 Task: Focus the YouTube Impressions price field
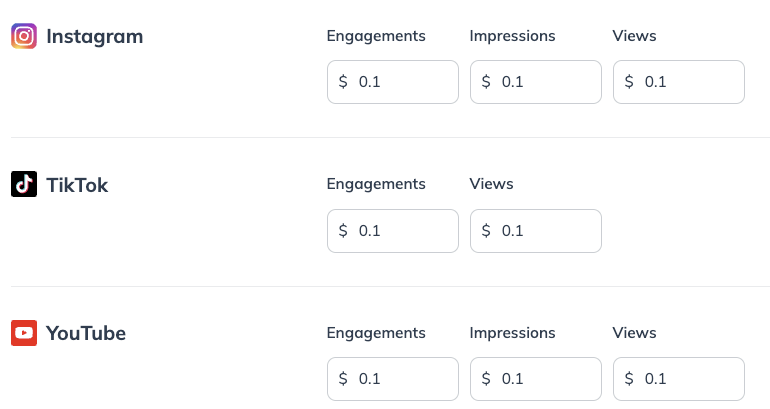pyautogui.click(x=536, y=379)
